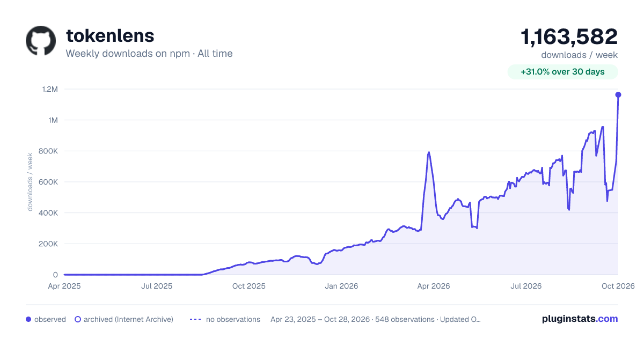644x338 pixels.
Task: Click the Apr 2026 x-axis label
Action: click(x=434, y=286)
